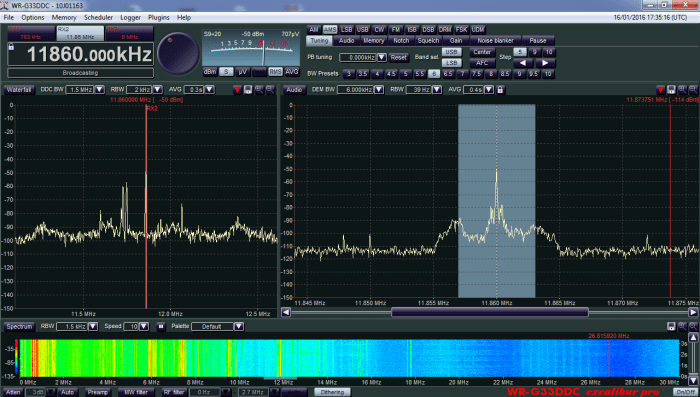Select DRM demodulation mode
This screenshot has height=397, width=700.
coord(445,29)
